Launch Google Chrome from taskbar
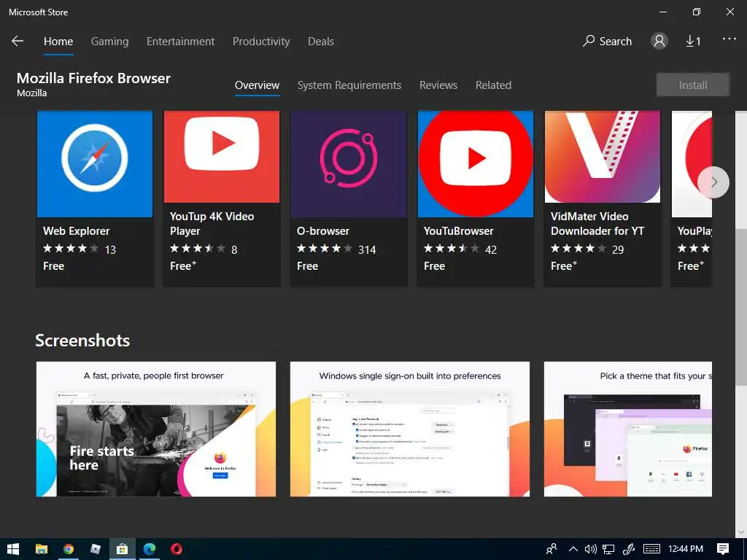The height and width of the screenshot is (560, 747). pyautogui.click(x=69, y=549)
